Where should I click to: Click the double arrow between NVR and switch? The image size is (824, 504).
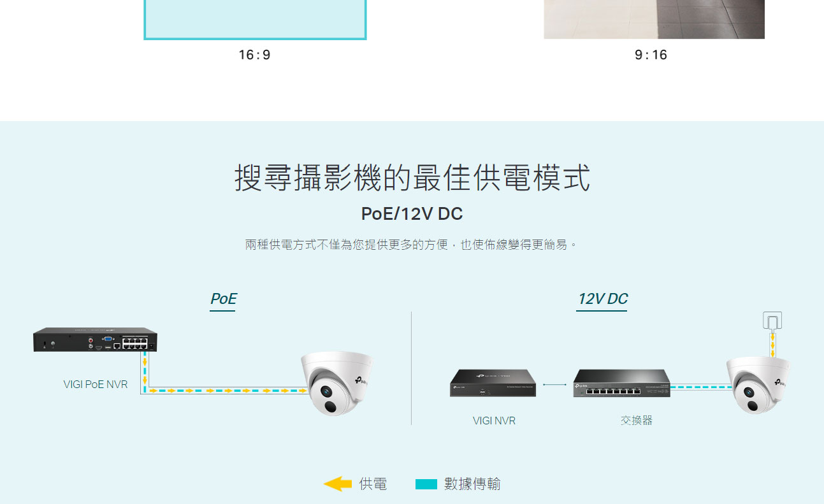click(x=554, y=384)
